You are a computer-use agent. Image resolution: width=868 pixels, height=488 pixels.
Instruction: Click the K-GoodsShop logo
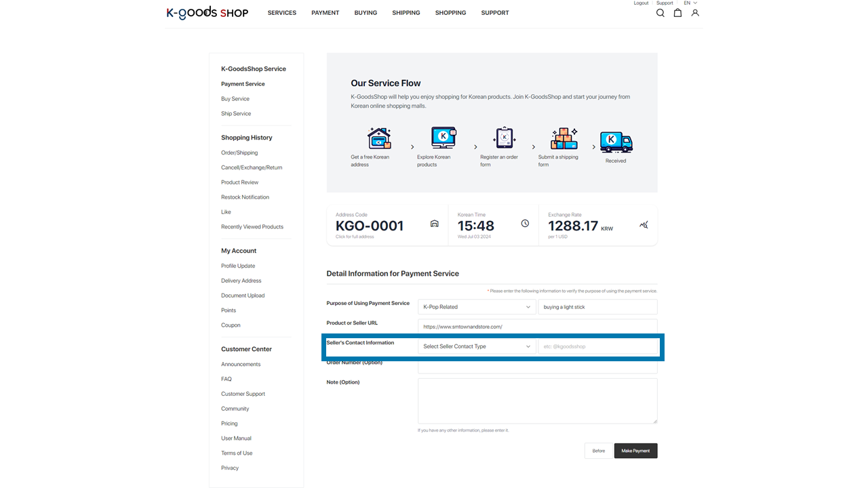pyautogui.click(x=208, y=13)
